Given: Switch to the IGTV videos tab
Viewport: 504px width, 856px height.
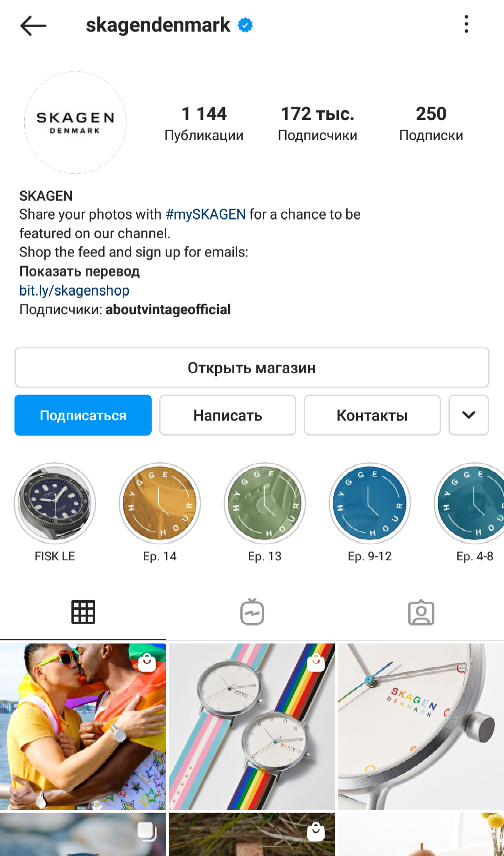Looking at the screenshot, I should tap(252, 612).
